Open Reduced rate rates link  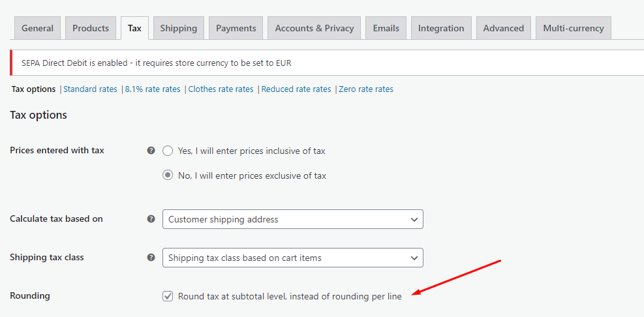point(296,89)
